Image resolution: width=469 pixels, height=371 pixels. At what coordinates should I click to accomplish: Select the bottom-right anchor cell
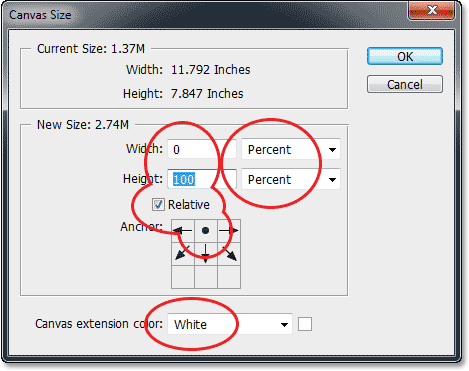(229, 277)
